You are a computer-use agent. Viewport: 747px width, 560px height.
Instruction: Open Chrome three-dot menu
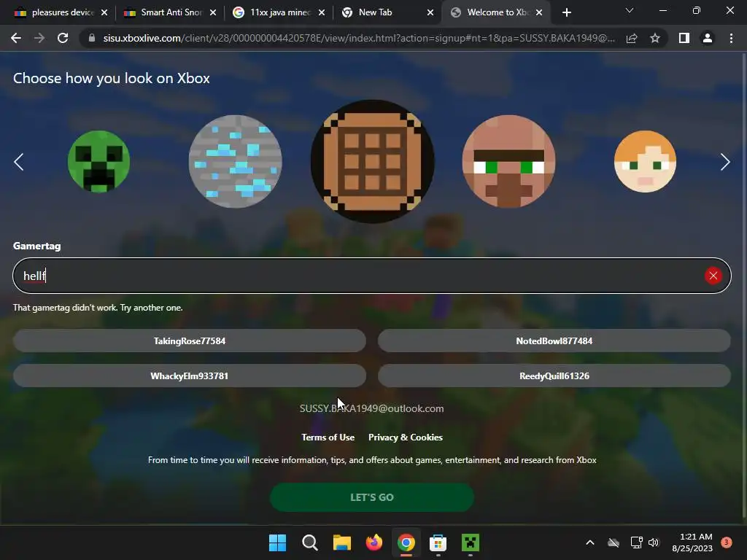(731, 38)
